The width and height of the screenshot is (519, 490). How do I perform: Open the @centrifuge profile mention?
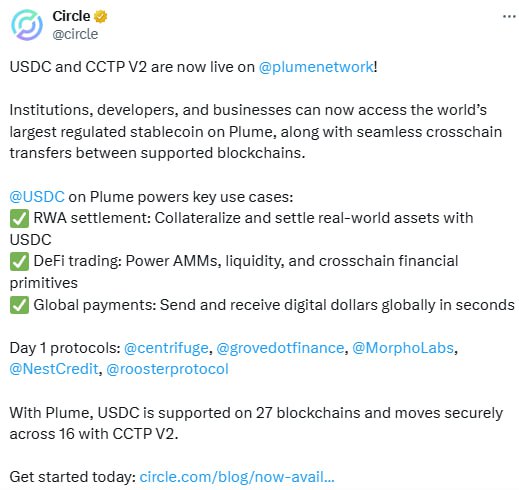(166, 348)
